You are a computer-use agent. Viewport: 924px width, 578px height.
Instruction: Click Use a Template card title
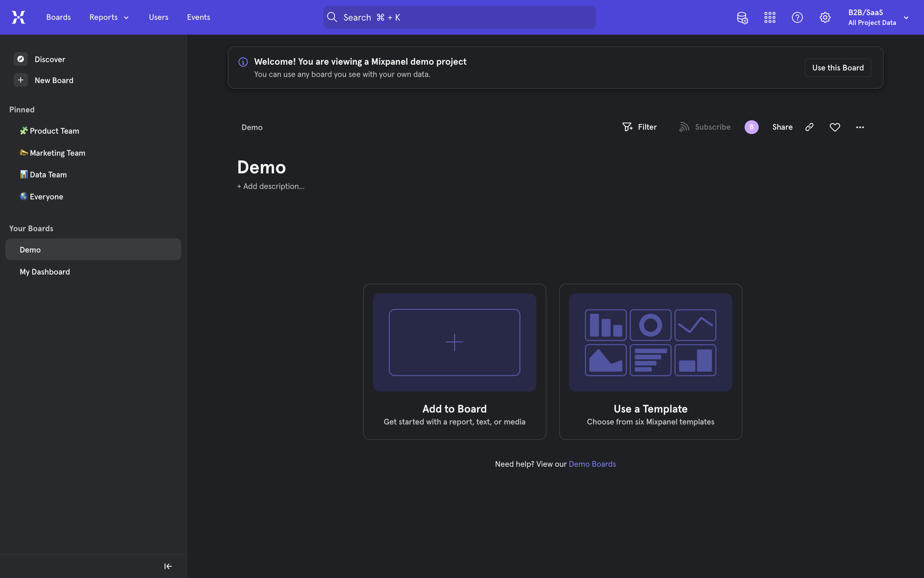[650, 409]
